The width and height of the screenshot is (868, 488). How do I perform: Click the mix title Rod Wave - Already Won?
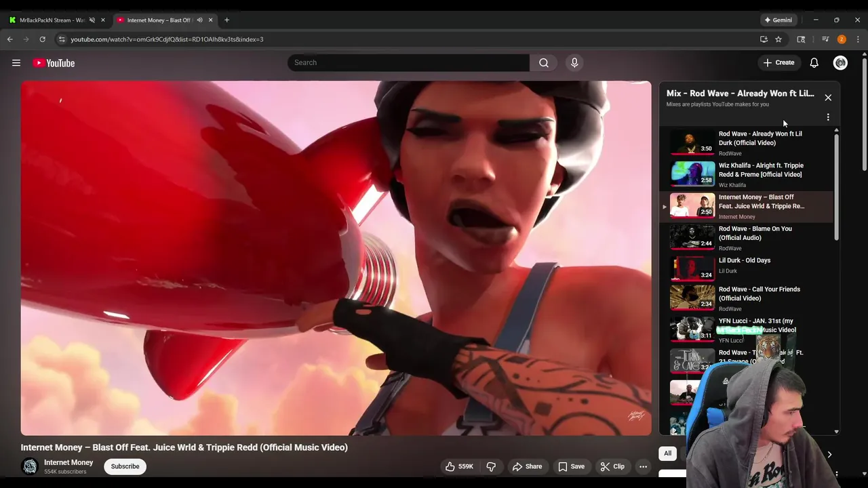740,94
